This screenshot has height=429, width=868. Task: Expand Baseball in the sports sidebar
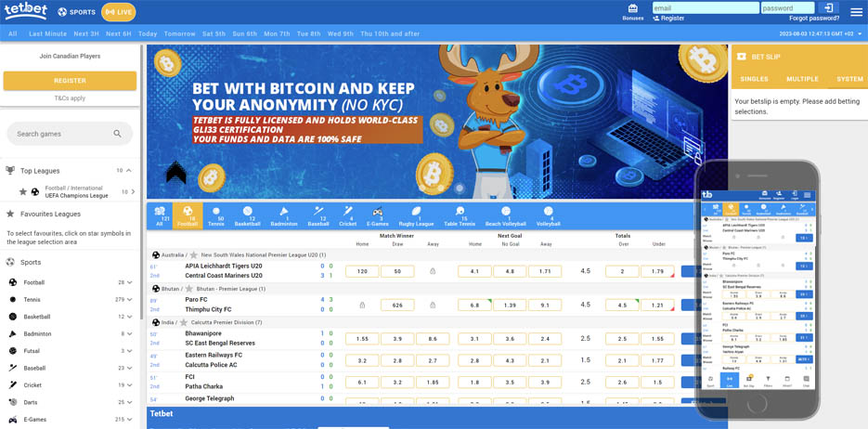(129, 368)
